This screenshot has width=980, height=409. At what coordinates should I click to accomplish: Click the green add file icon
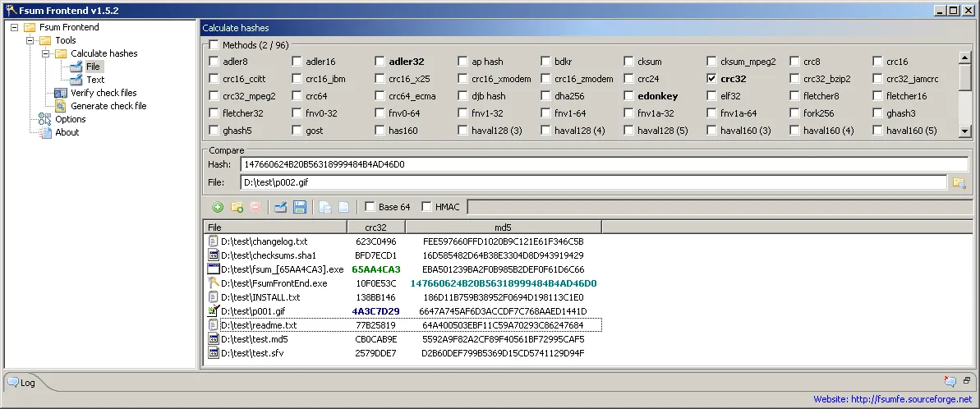tap(218, 207)
